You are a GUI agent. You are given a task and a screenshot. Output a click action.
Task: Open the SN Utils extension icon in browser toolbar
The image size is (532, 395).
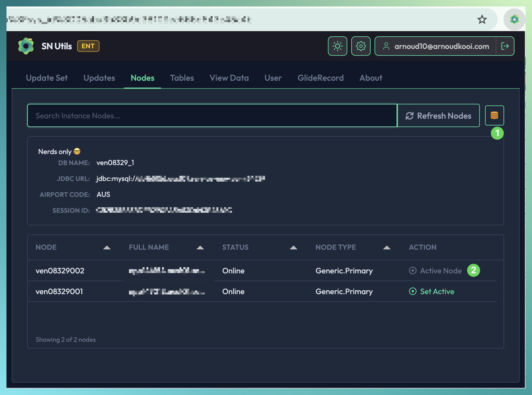(515, 19)
